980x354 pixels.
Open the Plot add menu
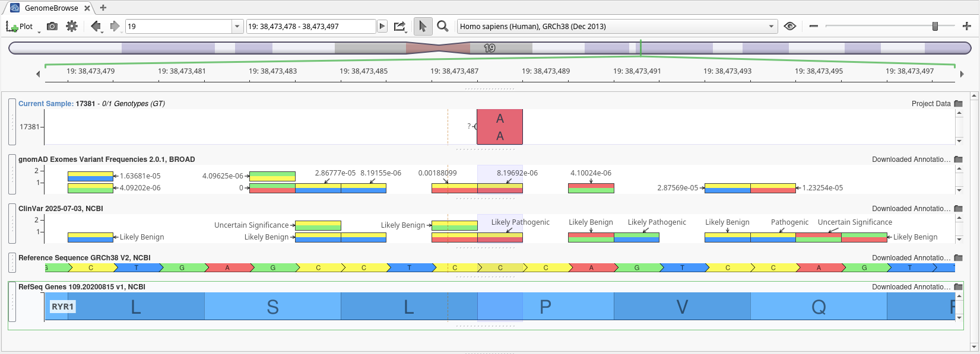click(x=19, y=26)
